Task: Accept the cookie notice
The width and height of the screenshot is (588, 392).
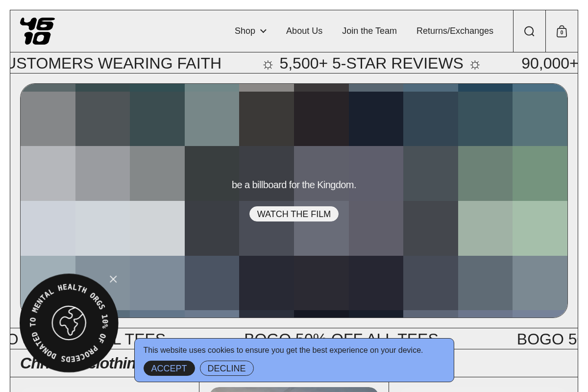Action: [x=169, y=368]
